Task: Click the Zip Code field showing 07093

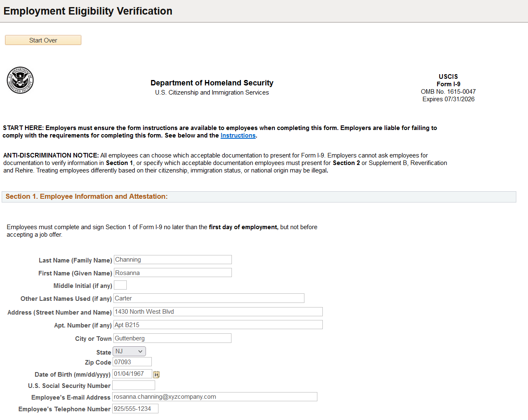Action: coord(132,361)
